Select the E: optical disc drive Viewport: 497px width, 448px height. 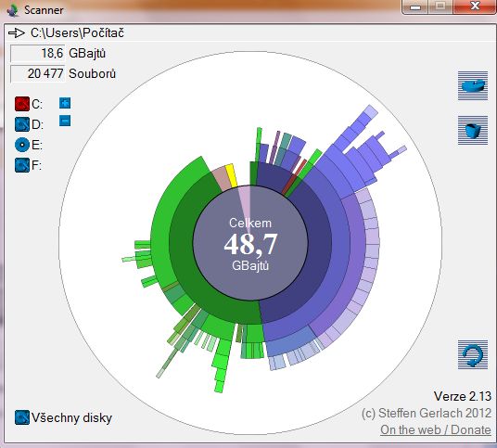22,145
